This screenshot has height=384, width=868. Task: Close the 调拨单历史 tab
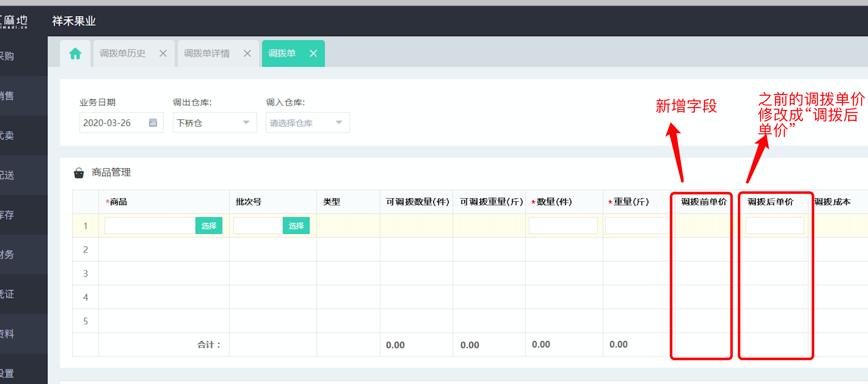pos(163,53)
